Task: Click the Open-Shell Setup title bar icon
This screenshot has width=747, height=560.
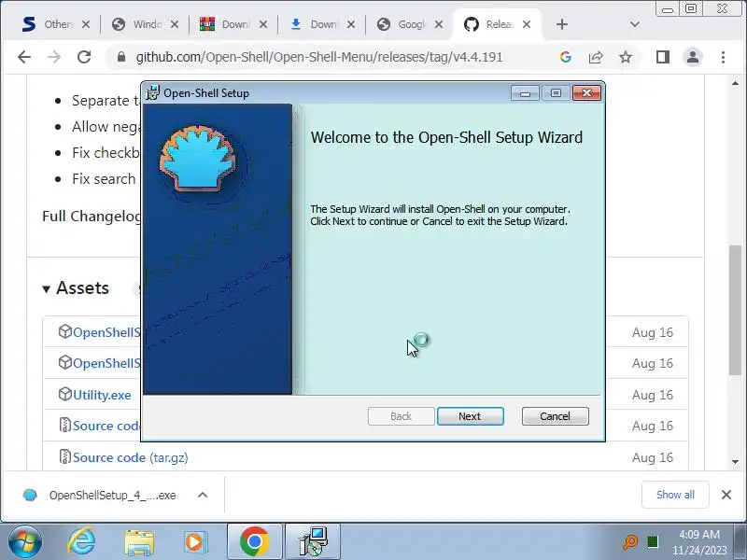Action: click(152, 92)
